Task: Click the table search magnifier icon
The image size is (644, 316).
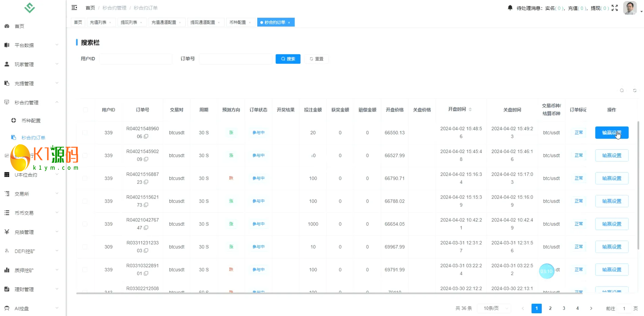Action: point(622,91)
